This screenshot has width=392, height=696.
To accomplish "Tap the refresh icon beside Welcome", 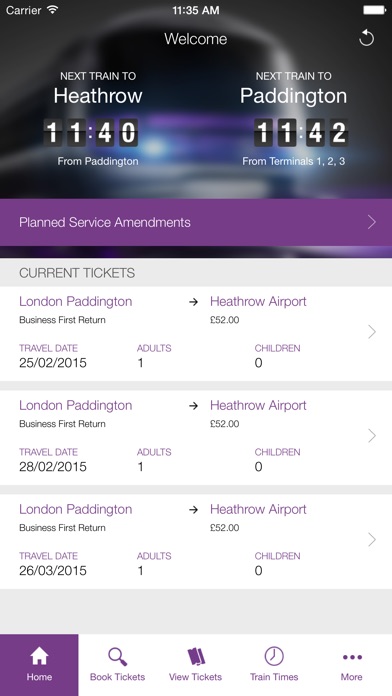I will point(366,39).
